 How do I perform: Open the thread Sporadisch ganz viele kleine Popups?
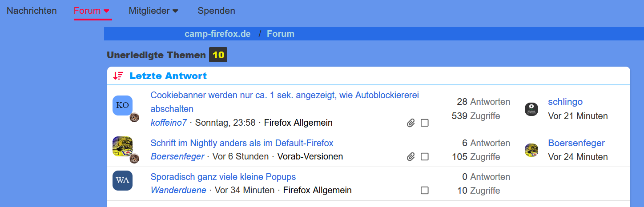click(223, 177)
